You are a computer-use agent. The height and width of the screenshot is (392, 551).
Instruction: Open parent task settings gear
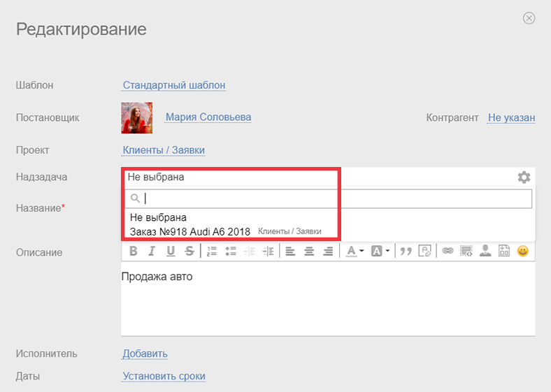524,177
